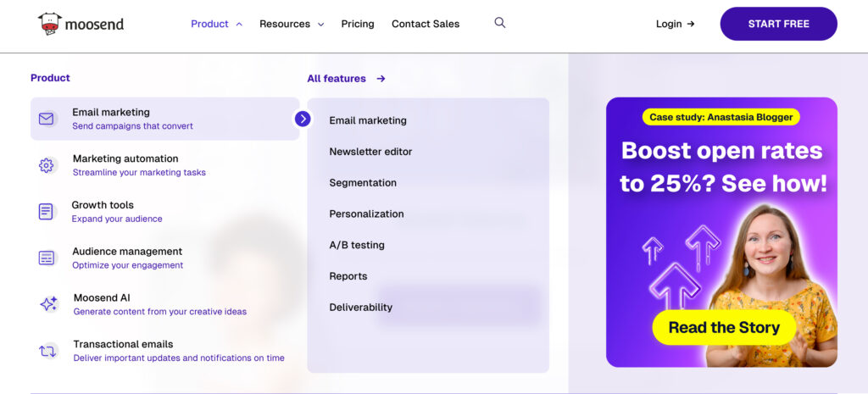This screenshot has height=394, width=868.
Task: Click the round arrow beside Email marketing
Action: click(303, 119)
